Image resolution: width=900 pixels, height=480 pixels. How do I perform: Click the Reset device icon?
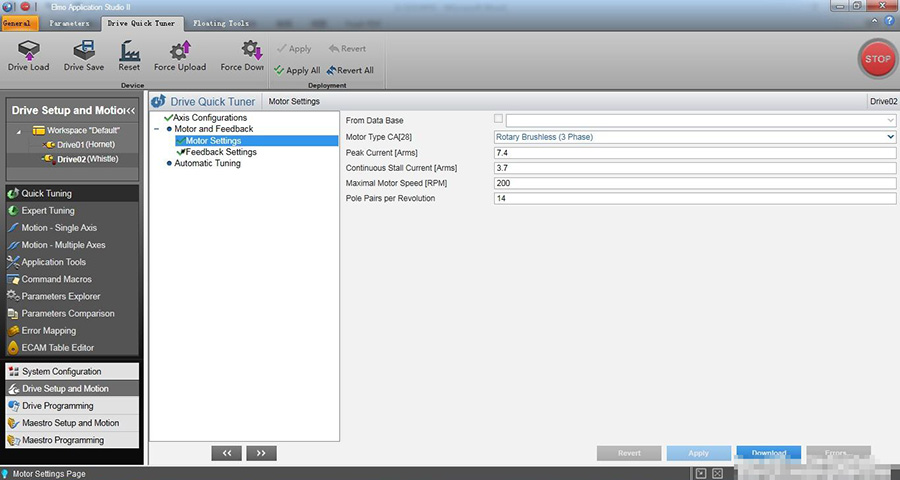[x=129, y=50]
